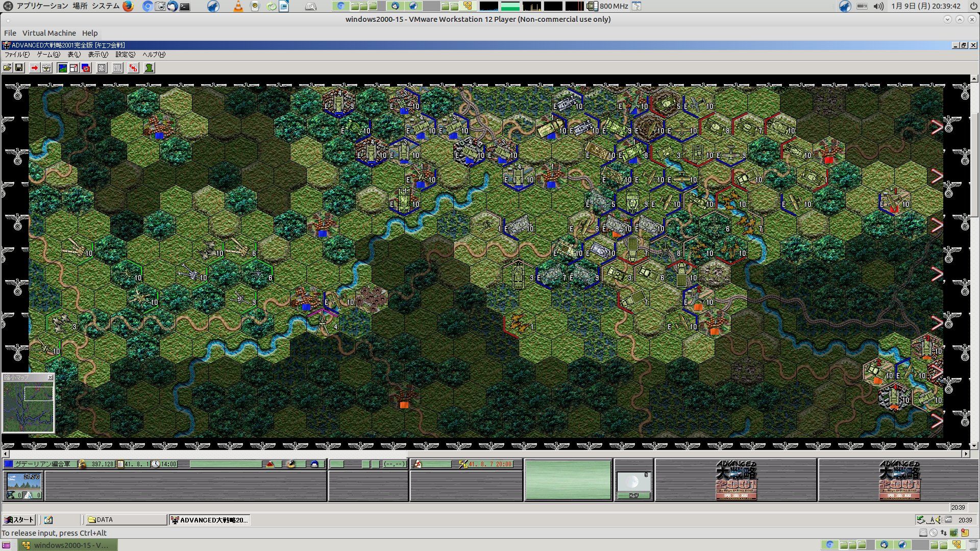The width and height of the screenshot is (980, 551).
Task: Open VMware File menu
Action: (x=10, y=33)
